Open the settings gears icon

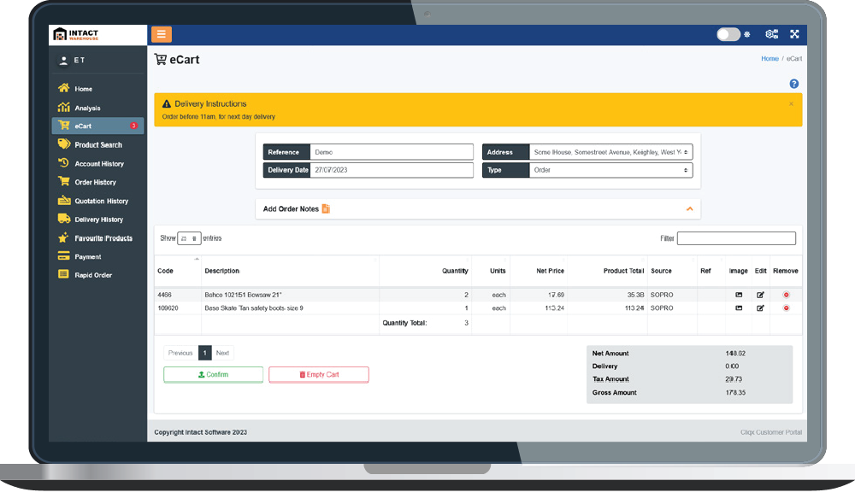click(x=771, y=34)
